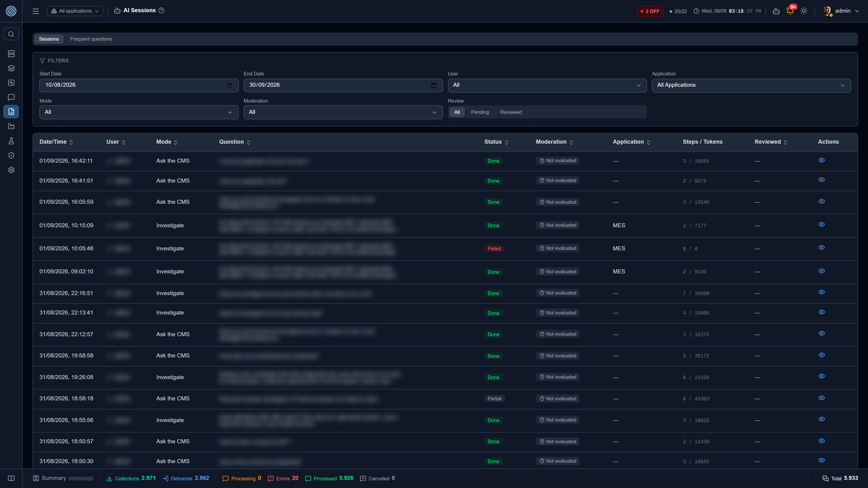Open the documentation book icon
868x488 pixels.
11,478
